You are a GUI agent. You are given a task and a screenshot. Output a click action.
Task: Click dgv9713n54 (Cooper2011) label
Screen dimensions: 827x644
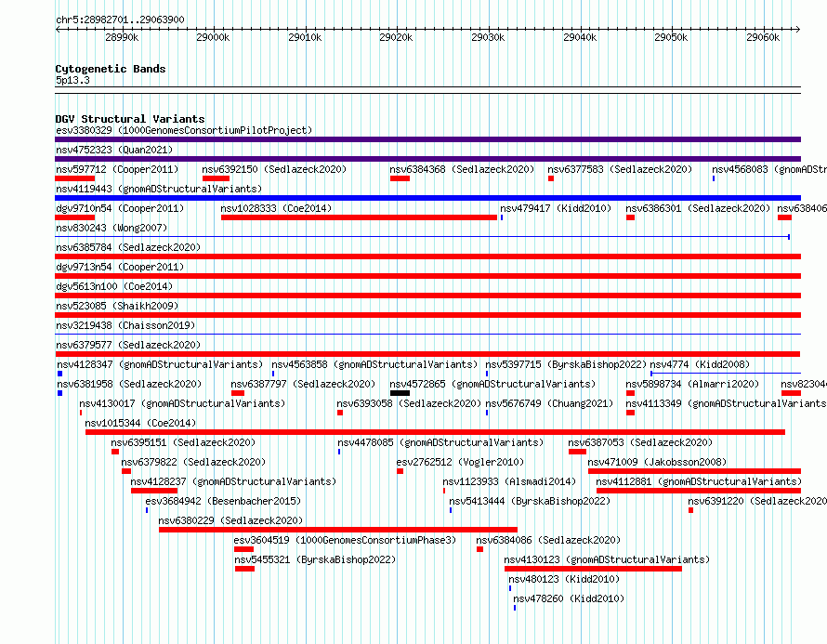click(120, 267)
